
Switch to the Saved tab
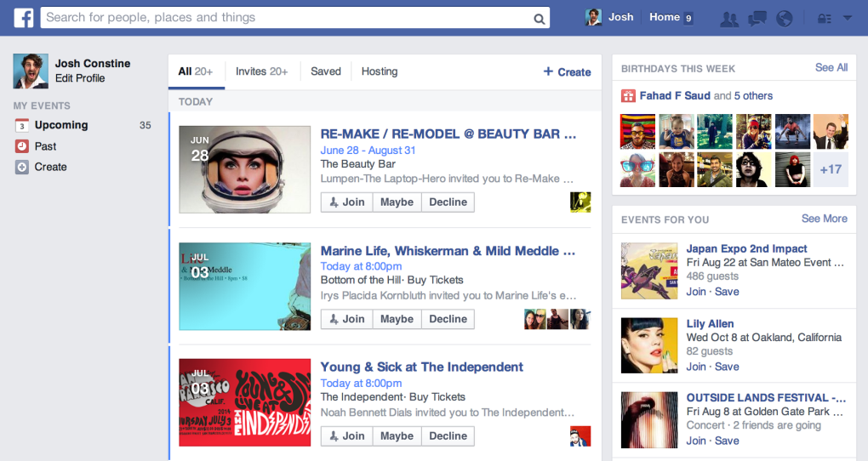point(325,71)
